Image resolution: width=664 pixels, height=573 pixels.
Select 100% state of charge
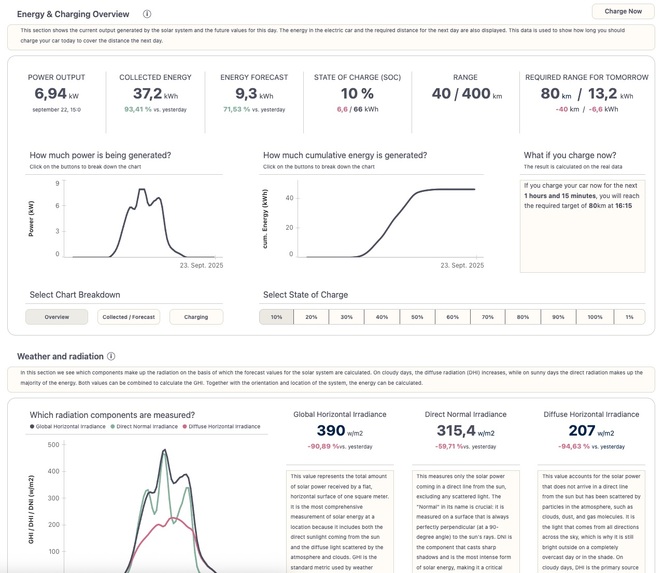click(595, 317)
